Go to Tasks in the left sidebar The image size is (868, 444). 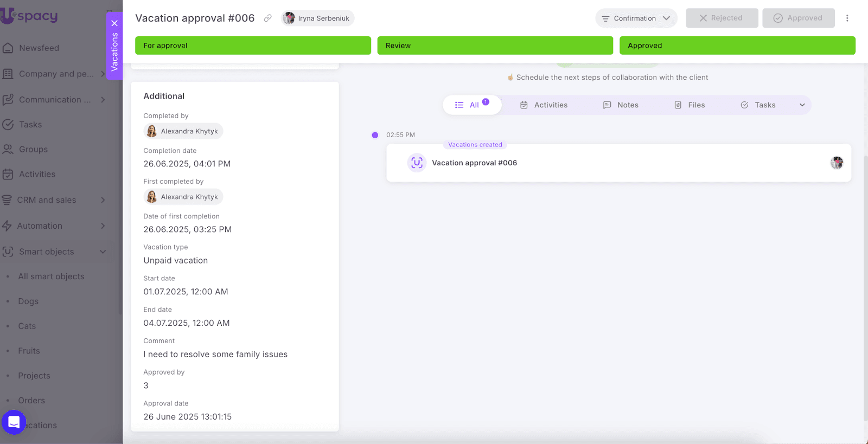click(30, 125)
